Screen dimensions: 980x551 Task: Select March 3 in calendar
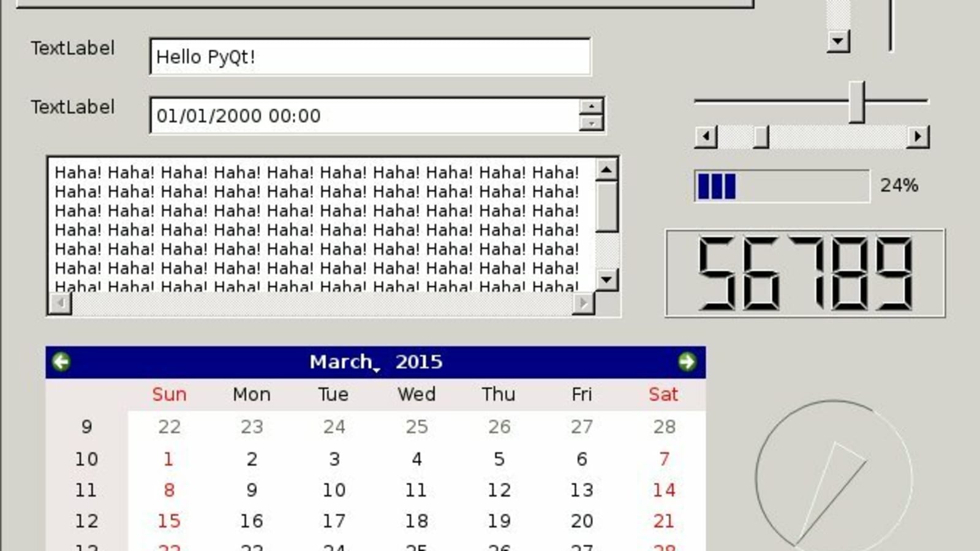tap(334, 459)
